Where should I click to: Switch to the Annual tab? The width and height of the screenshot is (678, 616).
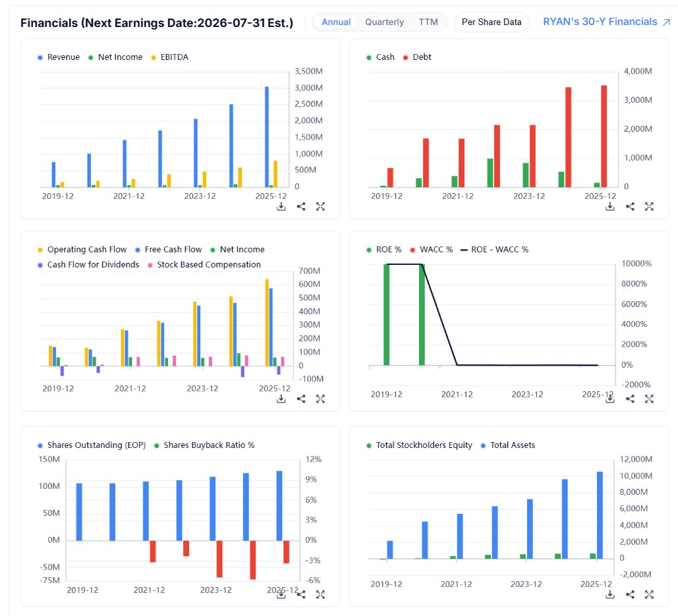coord(336,22)
